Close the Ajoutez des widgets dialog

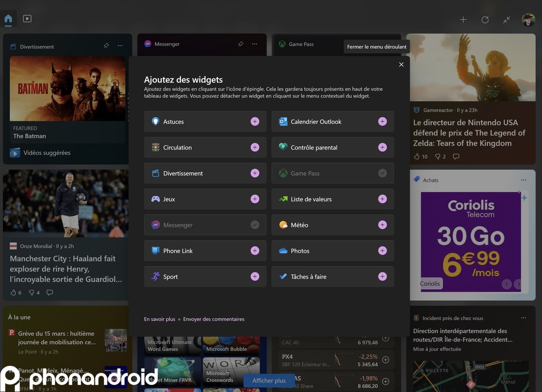pos(401,65)
